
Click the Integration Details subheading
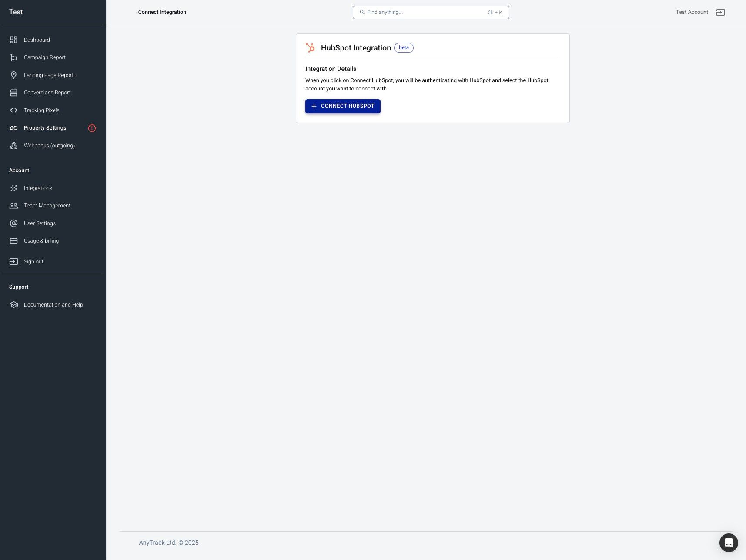[331, 69]
